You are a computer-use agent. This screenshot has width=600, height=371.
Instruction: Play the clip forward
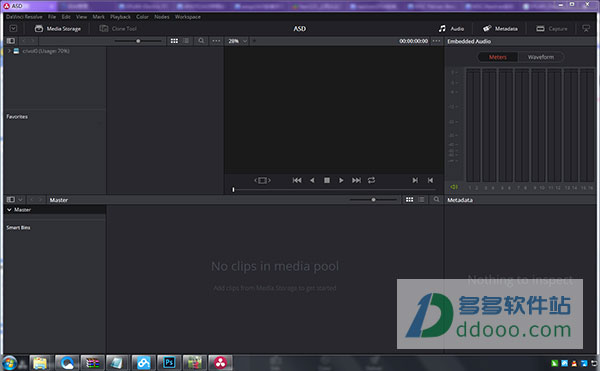tap(341, 180)
